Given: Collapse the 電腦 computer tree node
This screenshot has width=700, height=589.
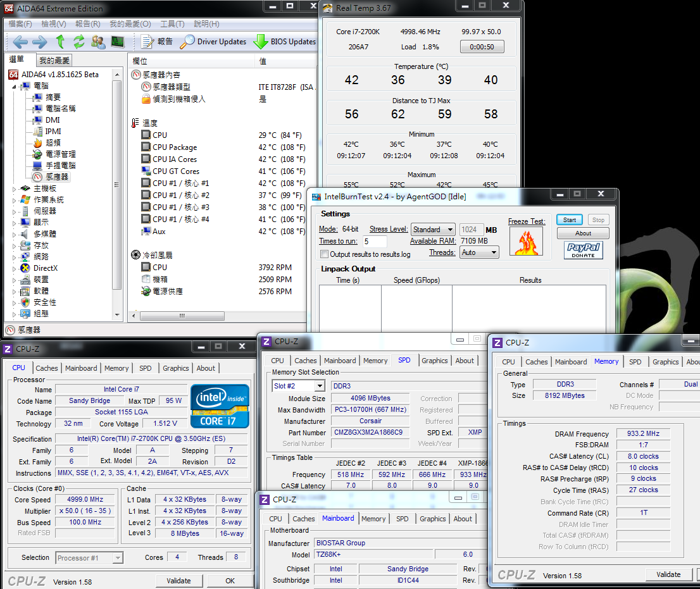Looking at the screenshot, I should click(x=15, y=87).
